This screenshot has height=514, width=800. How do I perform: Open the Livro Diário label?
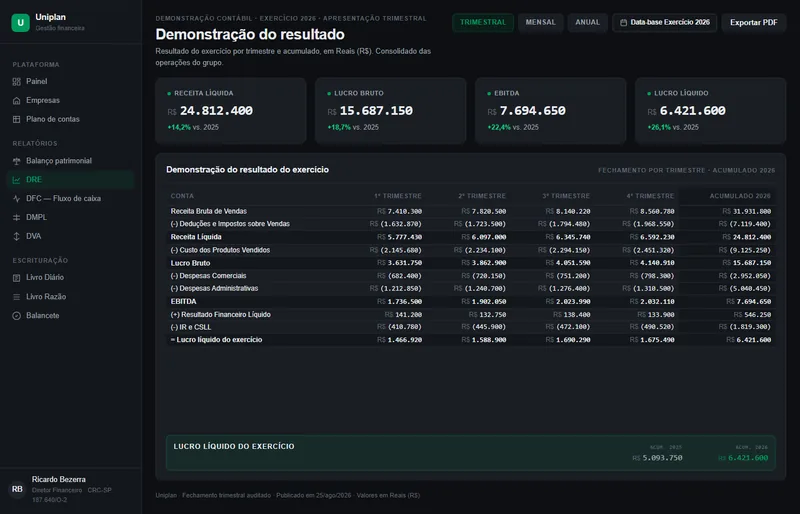[x=45, y=278]
